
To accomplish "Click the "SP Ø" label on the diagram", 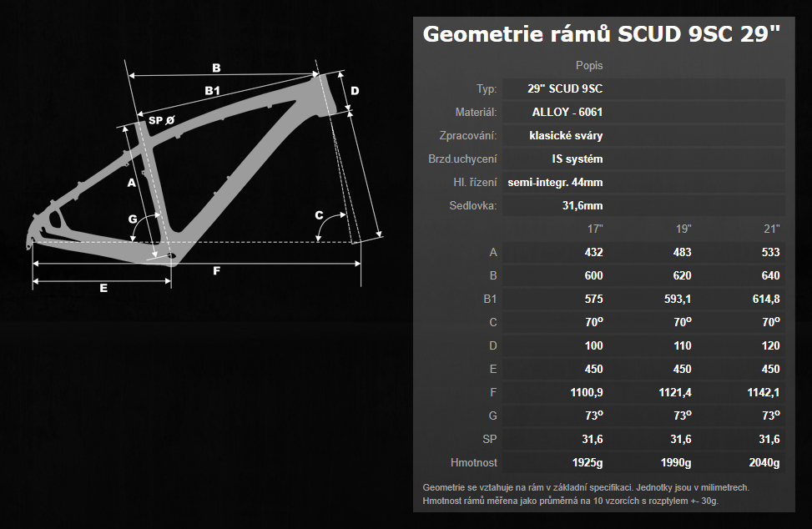I will [162, 121].
